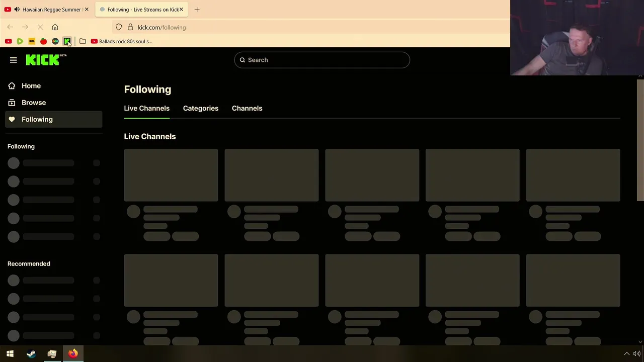Click the Recommended section label
The width and height of the screenshot is (644, 362).
(x=29, y=263)
